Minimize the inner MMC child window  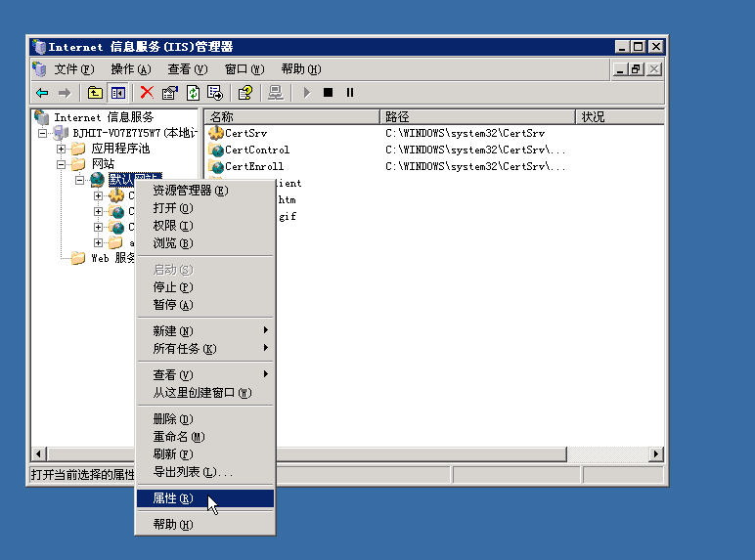coord(621,69)
